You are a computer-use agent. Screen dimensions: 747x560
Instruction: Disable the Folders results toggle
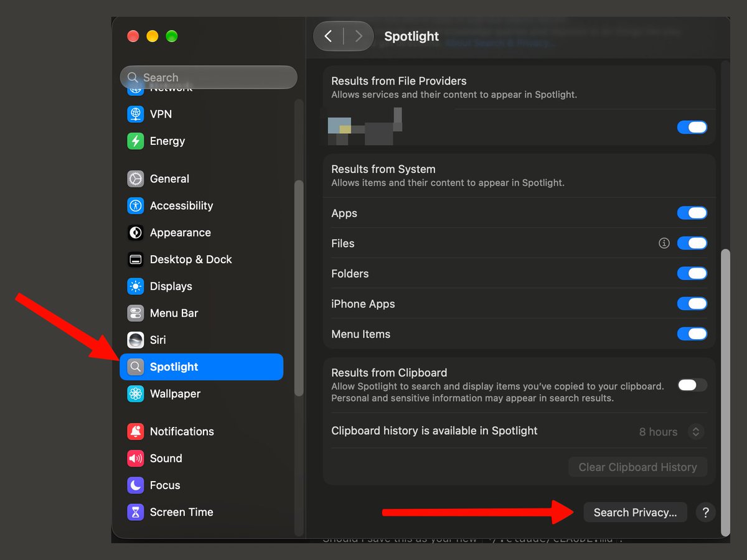click(692, 274)
